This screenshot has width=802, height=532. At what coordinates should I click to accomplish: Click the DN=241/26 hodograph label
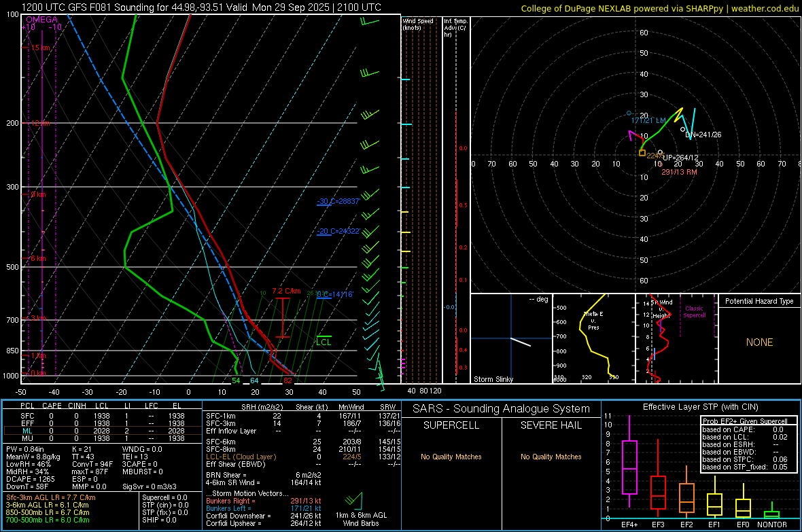[703, 135]
